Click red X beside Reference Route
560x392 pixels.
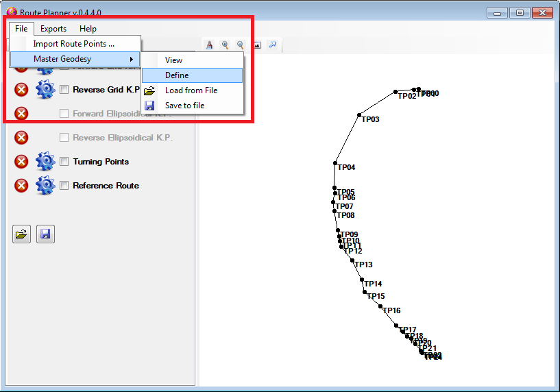click(x=21, y=185)
